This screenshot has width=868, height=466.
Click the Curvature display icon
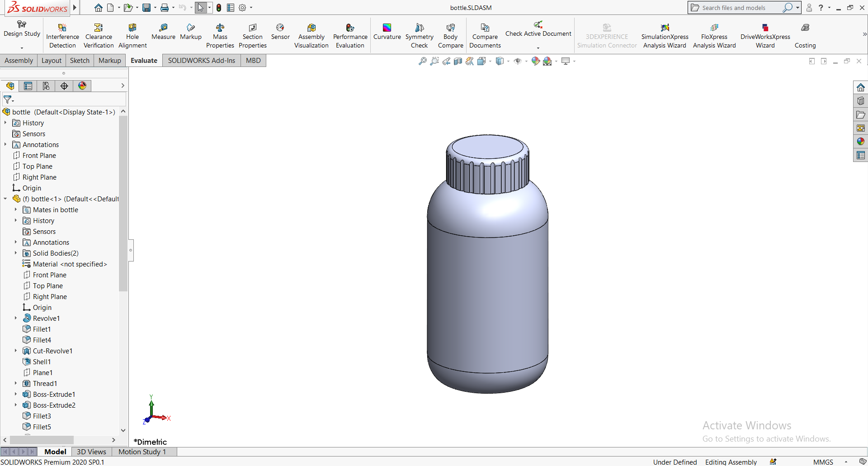pos(387,32)
